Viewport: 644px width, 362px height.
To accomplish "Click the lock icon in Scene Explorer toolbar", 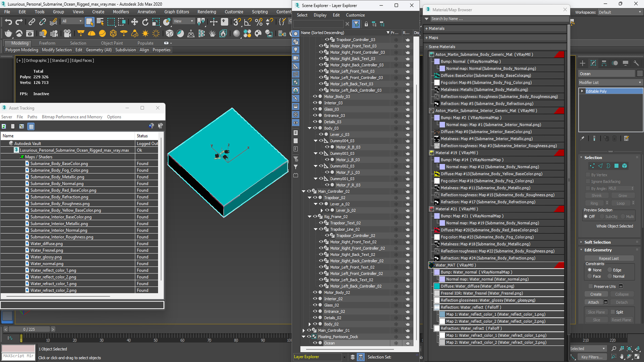I will pos(366,24).
